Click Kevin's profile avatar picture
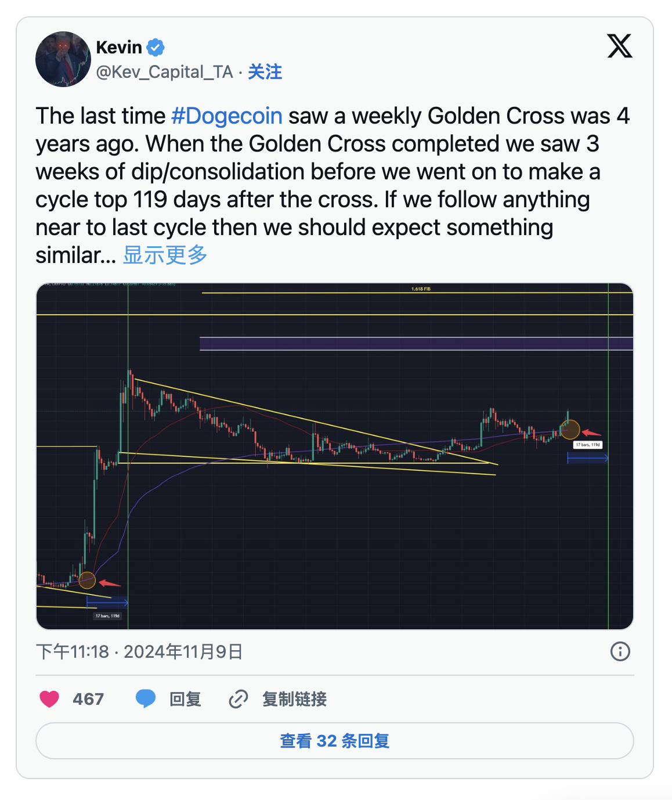The image size is (672, 800). (63, 59)
